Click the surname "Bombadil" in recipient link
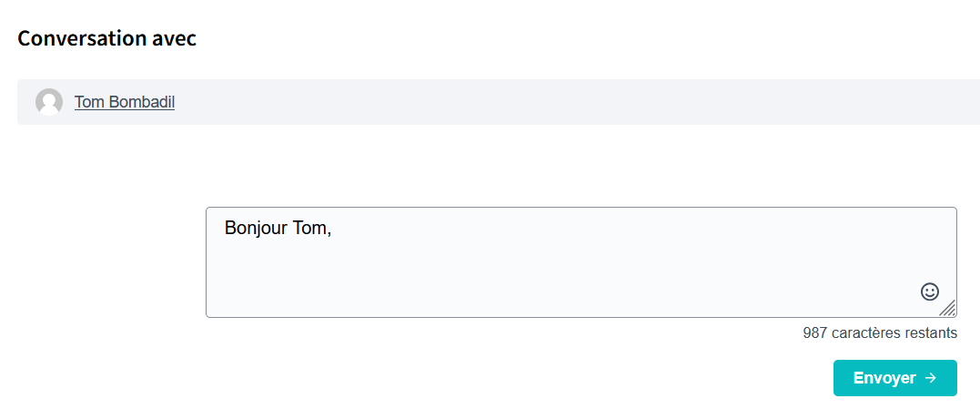The height and width of the screenshot is (409, 980). click(x=141, y=102)
